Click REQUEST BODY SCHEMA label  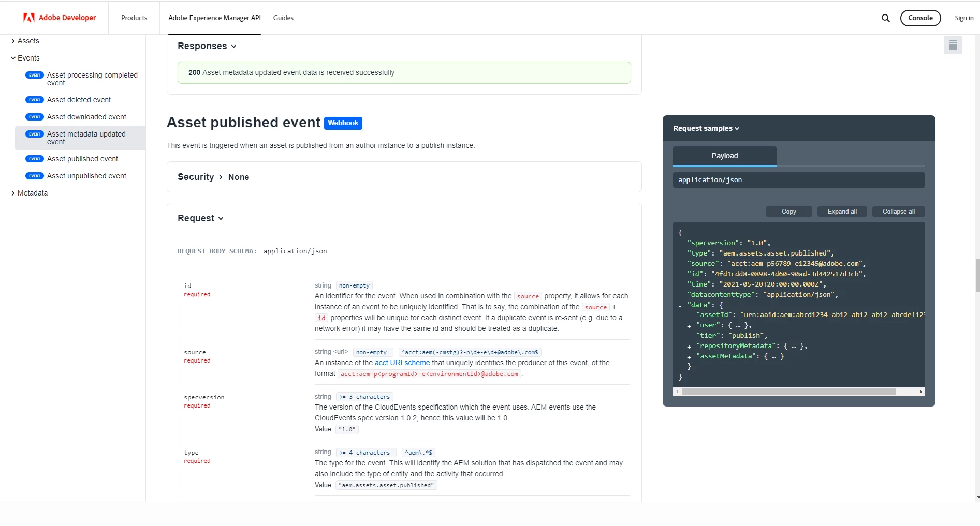(x=217, y=251)
